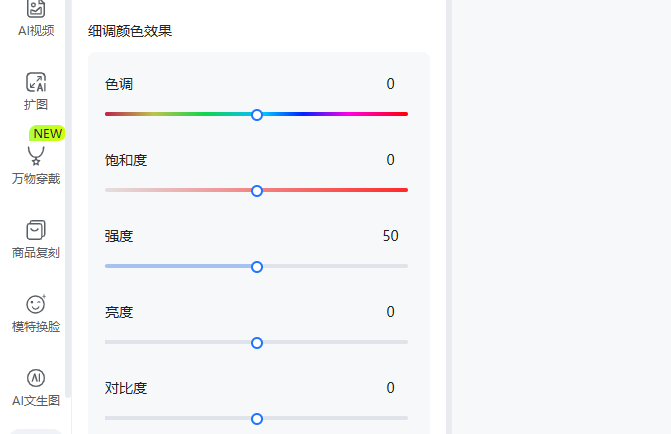Click the 色调 value field showing 0
The width and height of the screenshot is (671, 434).
point(390,84)
